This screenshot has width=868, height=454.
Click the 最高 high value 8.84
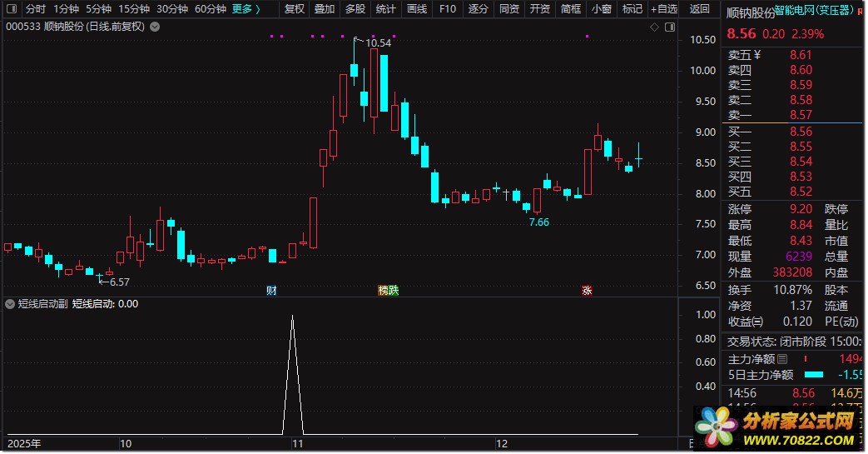(801, 225)
